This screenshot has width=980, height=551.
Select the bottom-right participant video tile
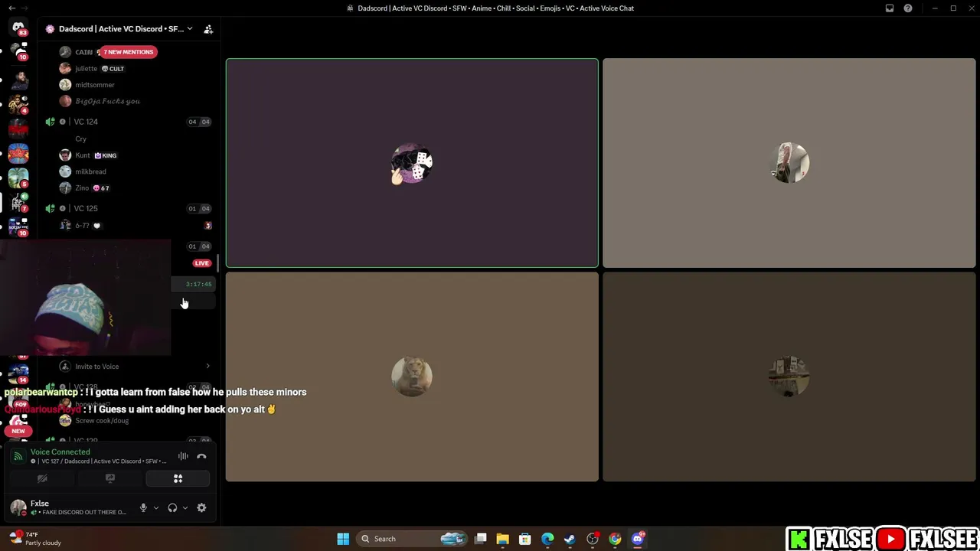coord(789,377)
